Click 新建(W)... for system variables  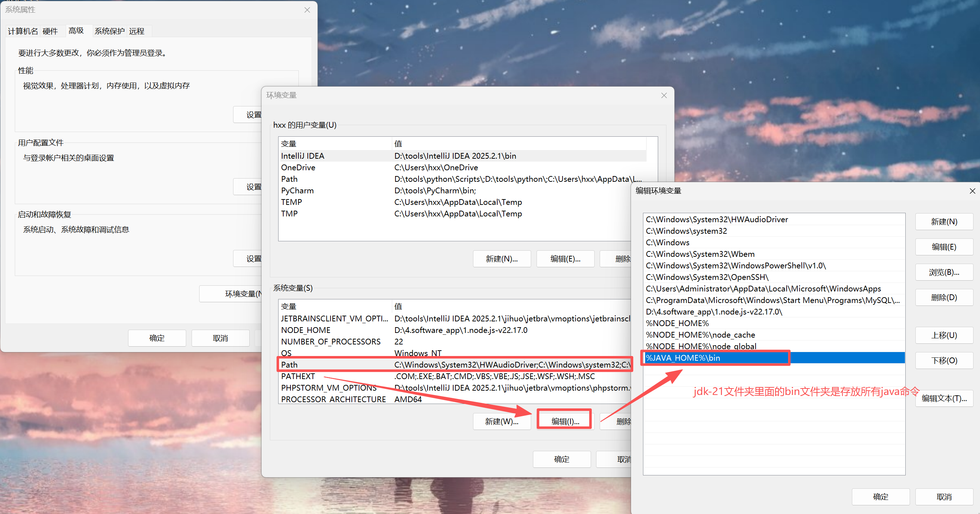tap(502, 421)
